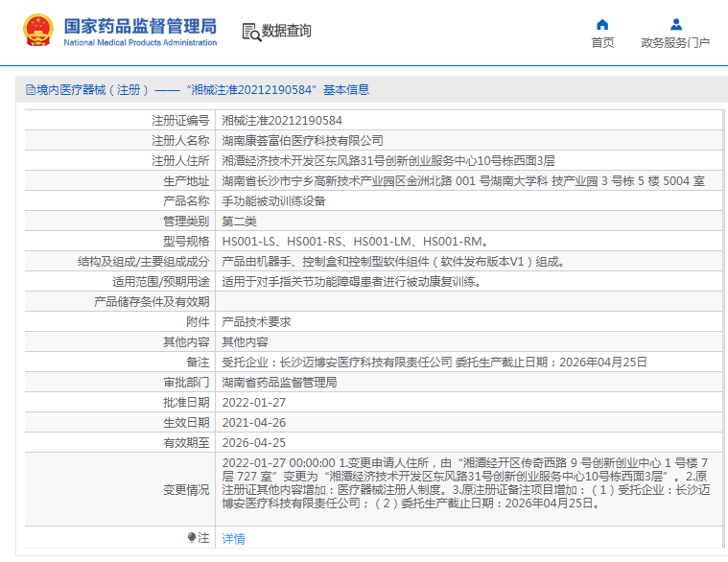
Task: Select the 产品储存条件及有效期 label
Action: pos(152,302)
